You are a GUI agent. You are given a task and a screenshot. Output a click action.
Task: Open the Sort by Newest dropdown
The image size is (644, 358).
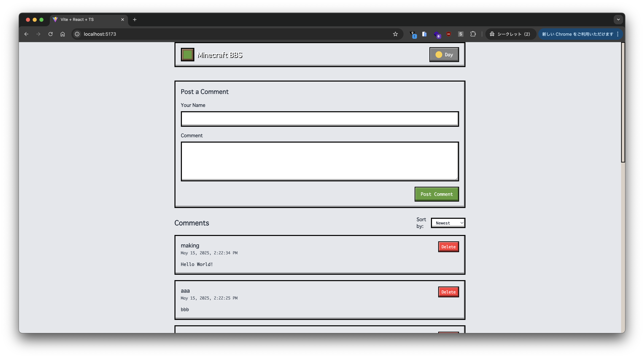click(x=448, y=223)
